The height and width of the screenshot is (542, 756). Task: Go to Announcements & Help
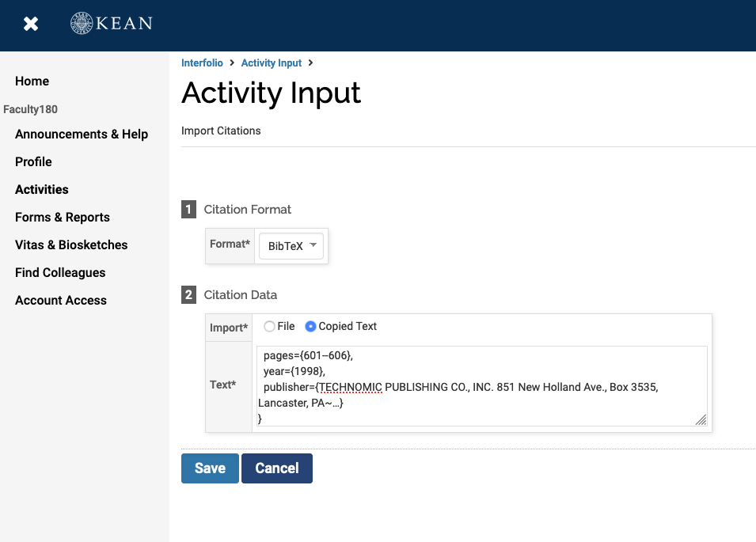(x=82, y=134)
